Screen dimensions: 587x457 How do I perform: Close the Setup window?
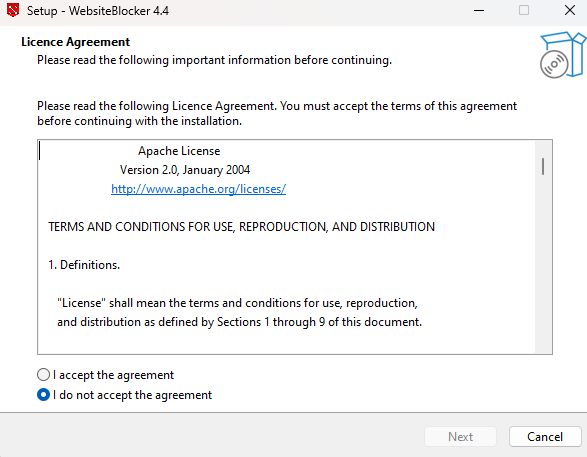[570, 10]
